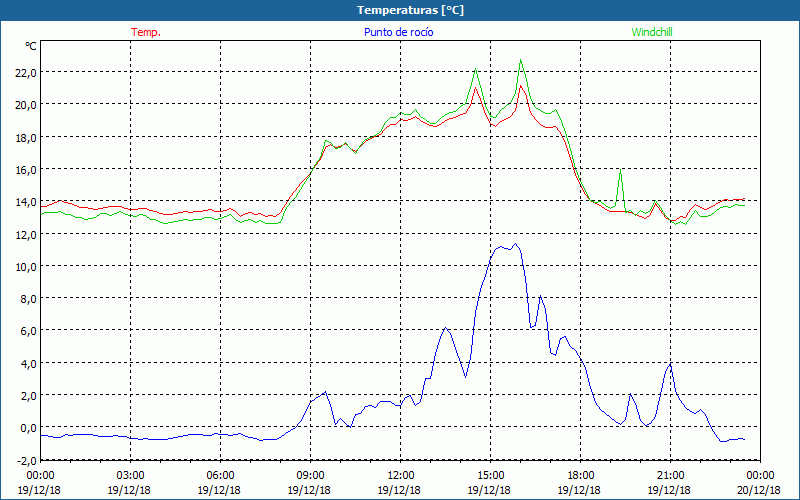Viewport: 800px width, 500px height.
Task: Click the dew point peak near 15:45
Action: tap(515, 244)
